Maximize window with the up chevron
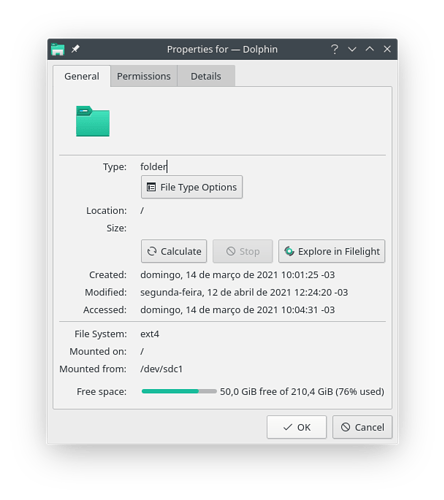Viewport: 444px width, 500px height. (370, 49)
